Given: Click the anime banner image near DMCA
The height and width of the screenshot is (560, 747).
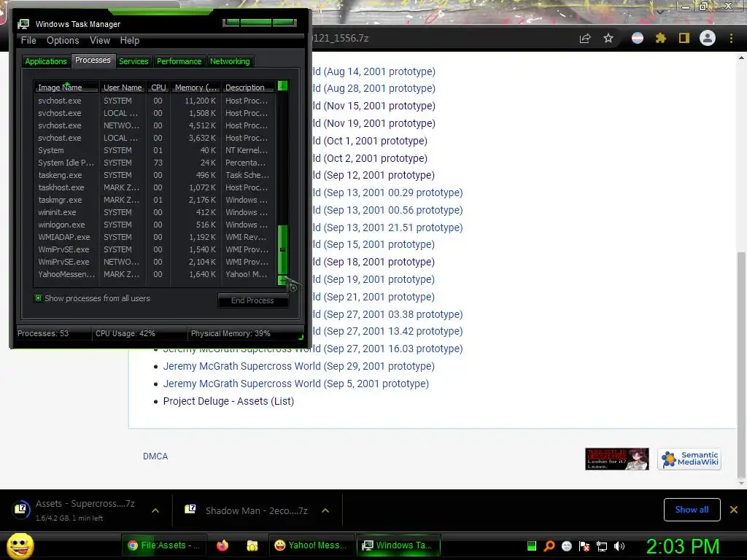Looking at the screenshot, I should coord(617,459).
